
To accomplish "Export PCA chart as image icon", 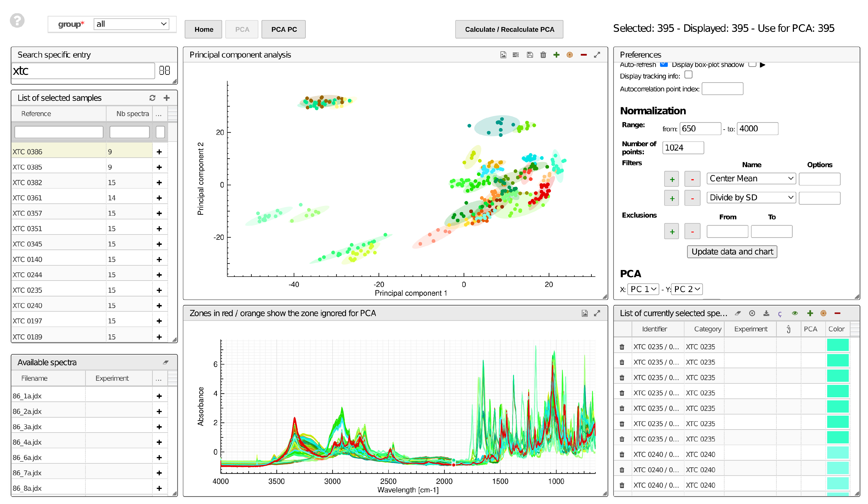I will coord(503,55).
